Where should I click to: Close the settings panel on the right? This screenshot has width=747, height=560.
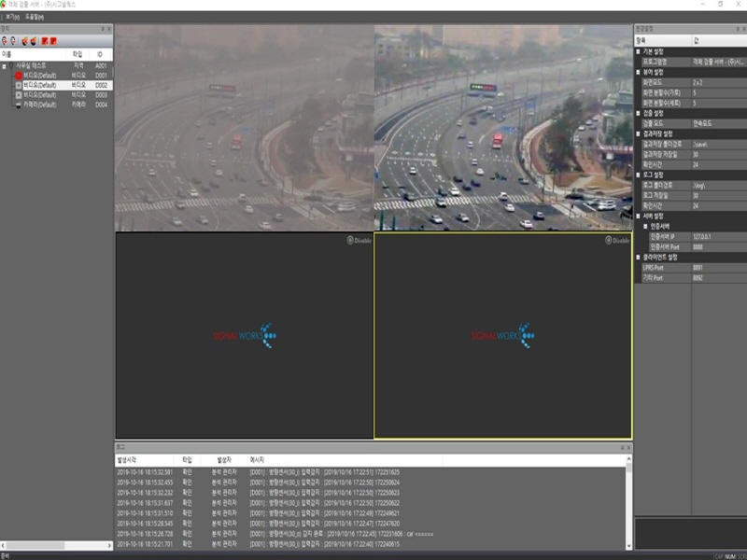point(744,29)
